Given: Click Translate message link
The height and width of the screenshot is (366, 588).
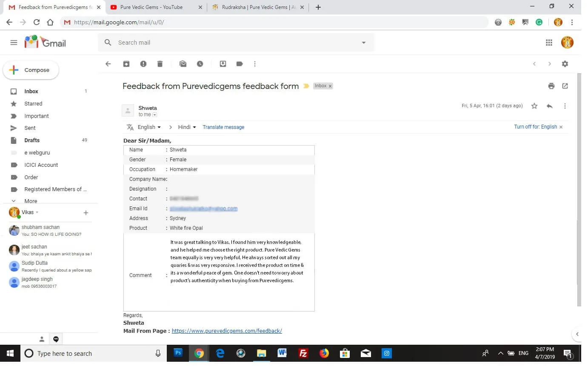Looking at the screenshot, I should [223, 127].
